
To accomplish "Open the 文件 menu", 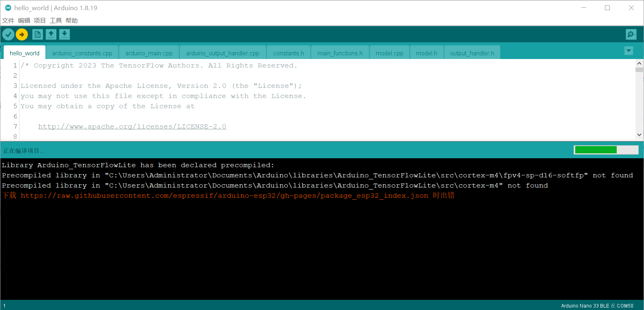I will coord(8,21).
